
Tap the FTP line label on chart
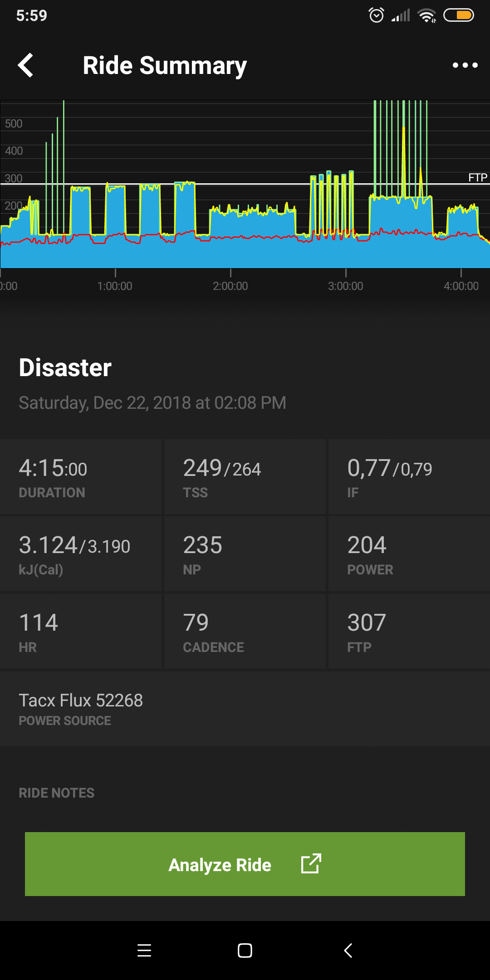point(477,177)
